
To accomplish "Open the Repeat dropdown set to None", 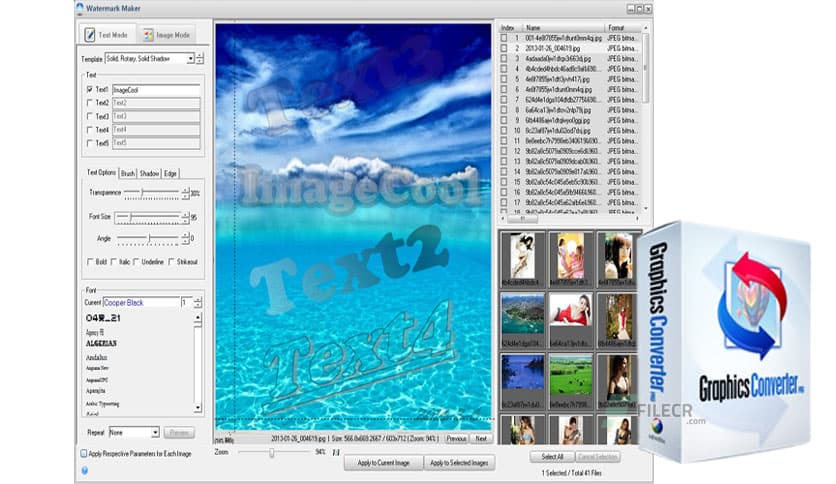I will (x=134, y=432).
